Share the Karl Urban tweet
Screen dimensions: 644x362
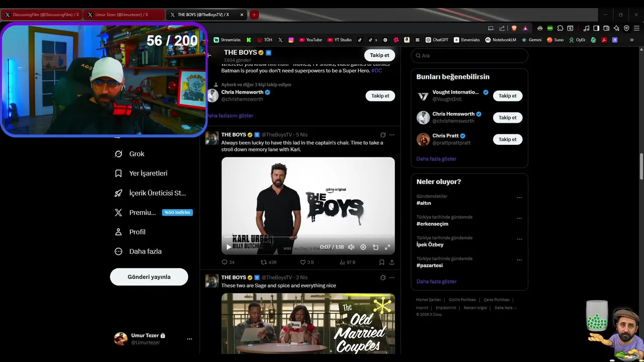coord(392,262)
